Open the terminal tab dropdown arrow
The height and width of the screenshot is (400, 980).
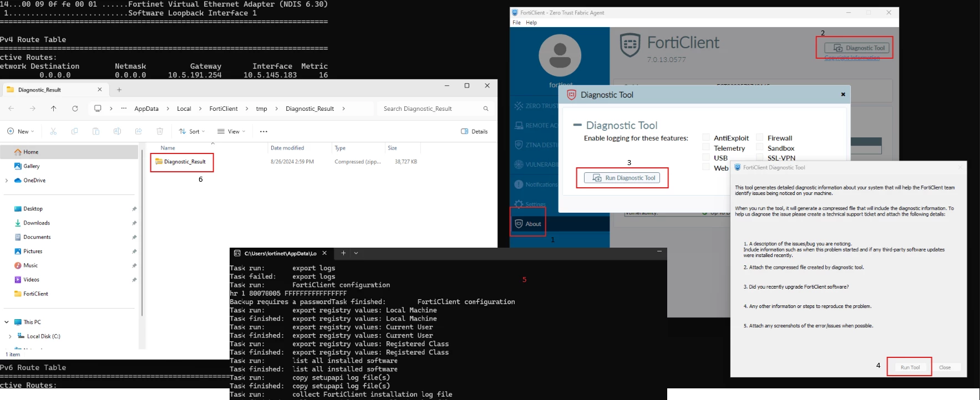pos(356,253)
